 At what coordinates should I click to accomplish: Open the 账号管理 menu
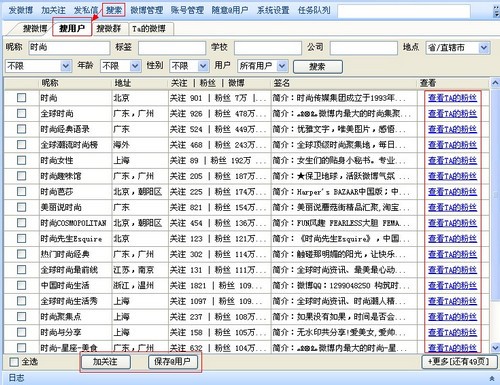(187, 10)
